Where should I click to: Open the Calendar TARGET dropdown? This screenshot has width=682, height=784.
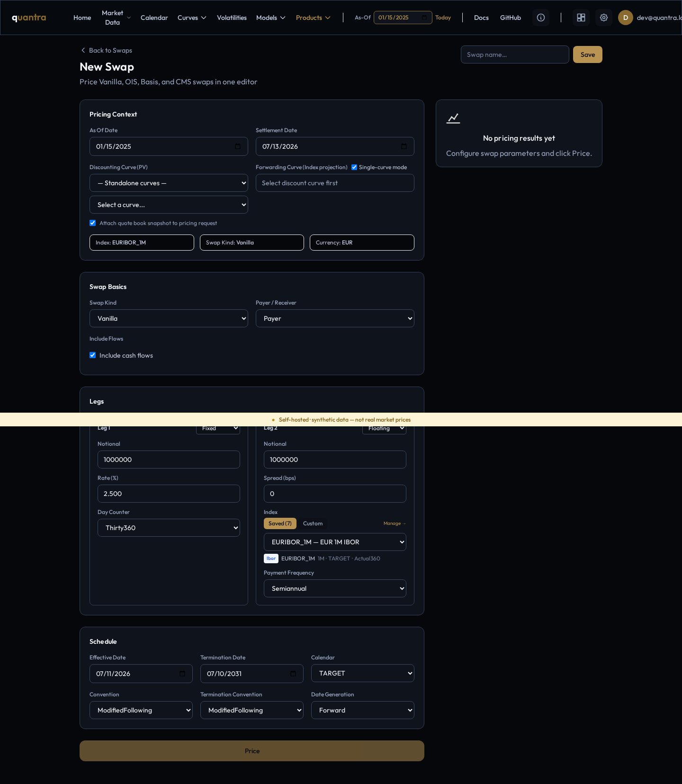coord(363,673)
